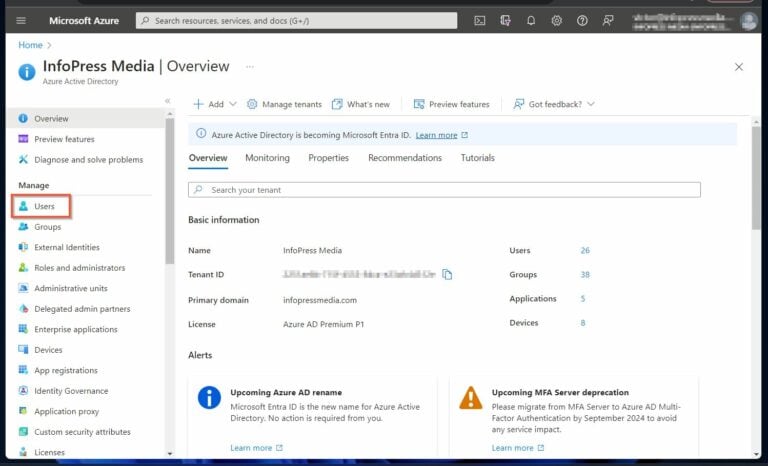768x466 pixels.
Task: Click the Applications count 5
Action: (583, 298)
